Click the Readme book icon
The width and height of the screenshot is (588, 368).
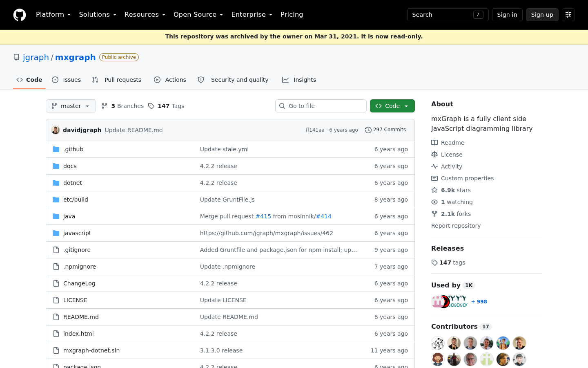(x=434, y=143)
